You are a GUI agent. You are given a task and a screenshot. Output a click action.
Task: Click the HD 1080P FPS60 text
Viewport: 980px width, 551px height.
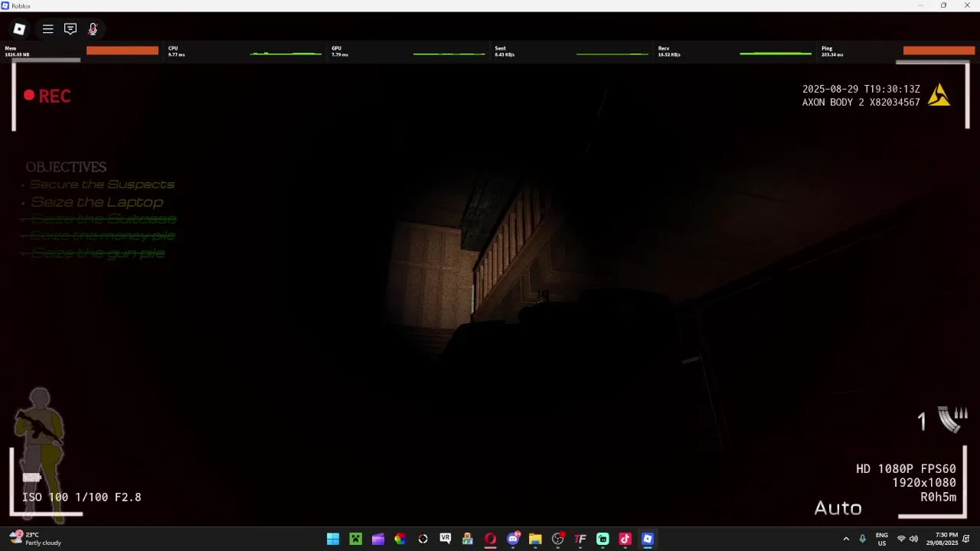tap(906, 469)
